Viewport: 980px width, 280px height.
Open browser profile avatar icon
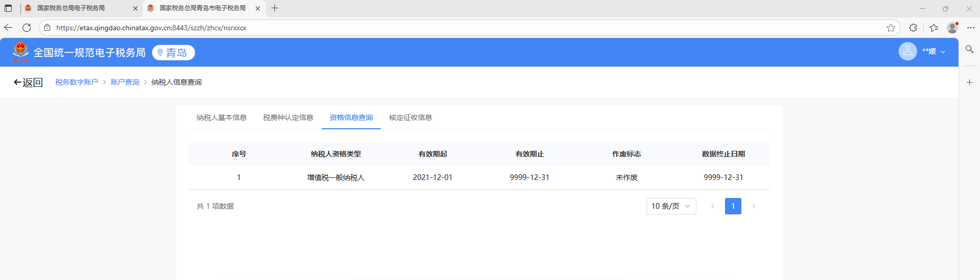952,28
